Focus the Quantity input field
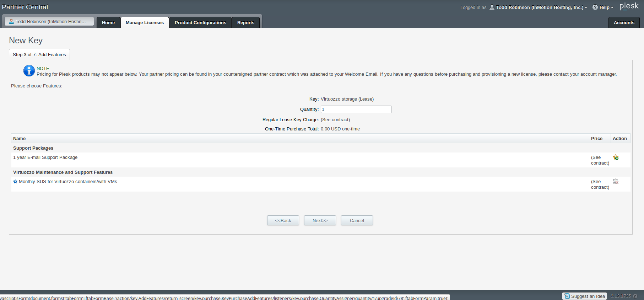The width and height of the screenshot is (644, 300). click(356, 109)
